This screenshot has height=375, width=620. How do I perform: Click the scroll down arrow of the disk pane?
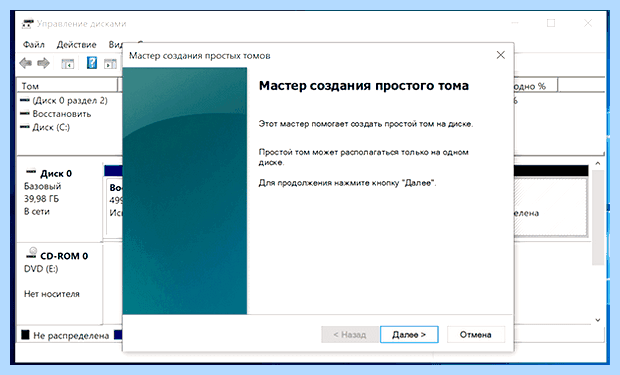pos(598,320)
